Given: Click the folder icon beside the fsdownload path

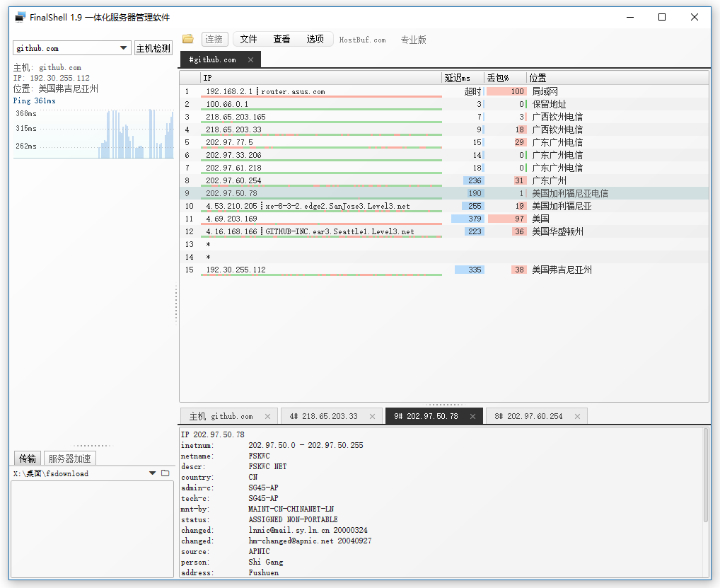Looking at the screenshot, I should [166, 473].
